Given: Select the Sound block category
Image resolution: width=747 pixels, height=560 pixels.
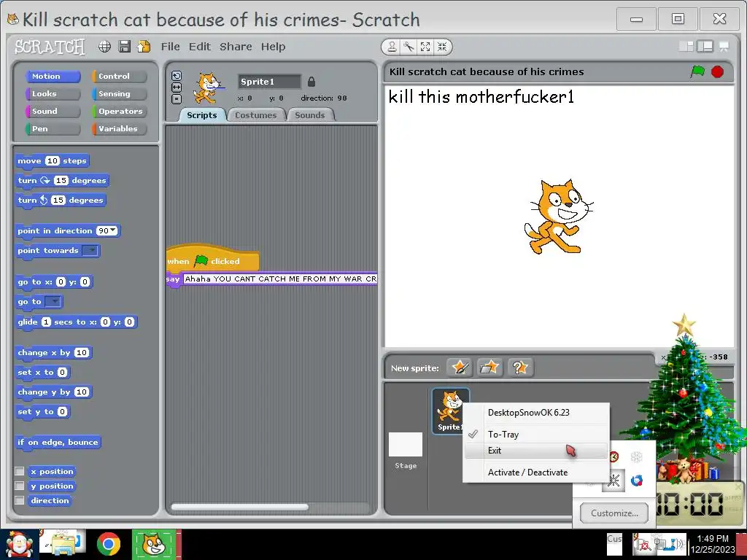Looking at the screenshot, I should click(x=53, y=111).
